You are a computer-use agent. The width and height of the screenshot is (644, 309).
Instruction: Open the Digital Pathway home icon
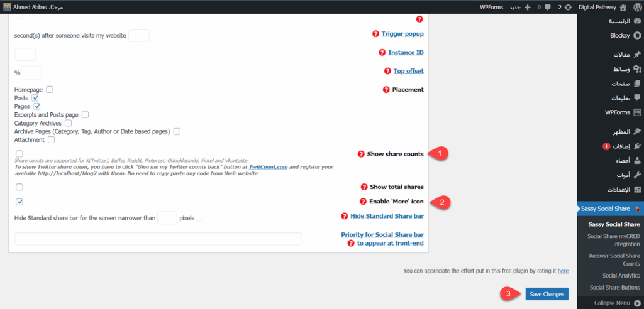pos(623,7)
